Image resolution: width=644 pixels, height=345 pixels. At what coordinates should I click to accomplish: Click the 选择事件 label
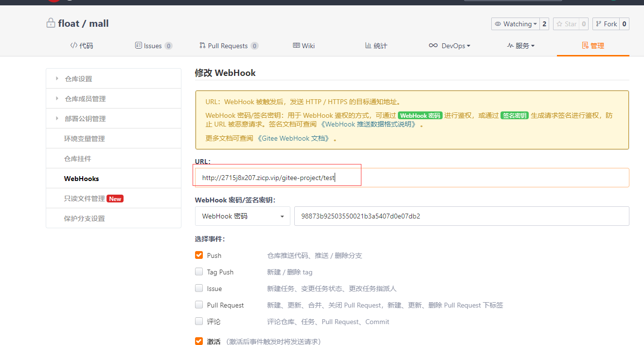click(210, 239)
